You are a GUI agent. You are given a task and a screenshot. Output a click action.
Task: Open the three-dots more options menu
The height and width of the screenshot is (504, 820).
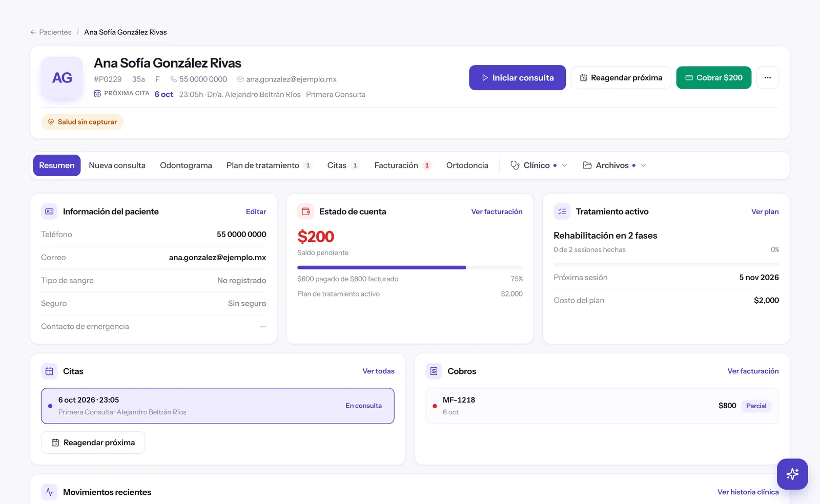point(768,78)
